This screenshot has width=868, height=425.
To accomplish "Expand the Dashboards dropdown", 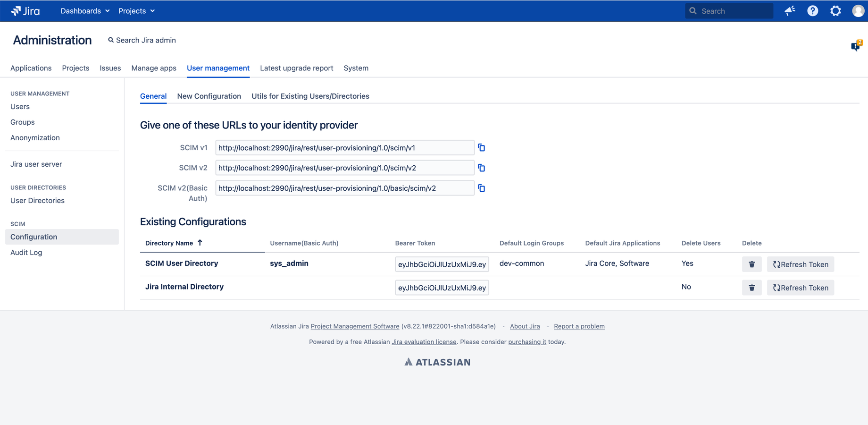I will coord(85,11).
